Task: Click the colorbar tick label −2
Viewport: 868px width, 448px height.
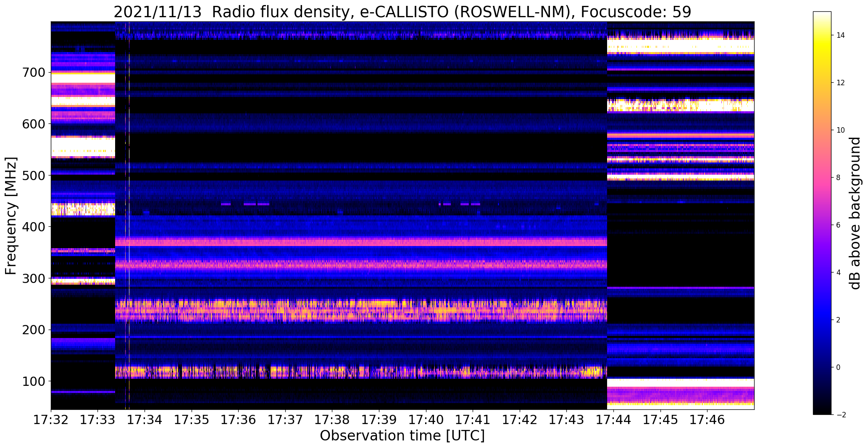Action: click(840, 415)
